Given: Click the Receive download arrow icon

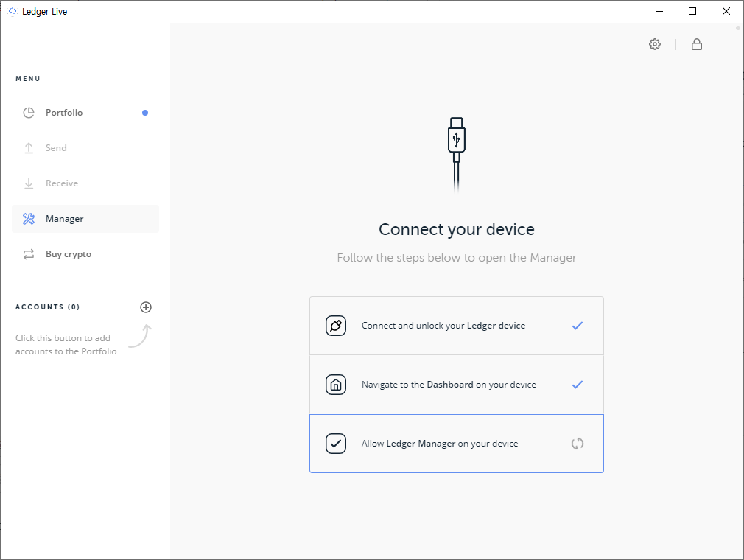Looking at the screenshot, I should click(x=29, y=183).
